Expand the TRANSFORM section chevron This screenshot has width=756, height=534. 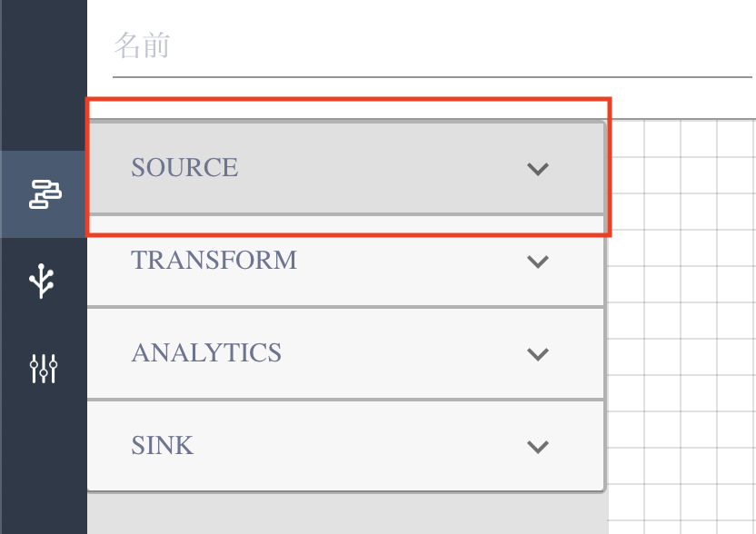pyautogui.click(x=538, y=262)
